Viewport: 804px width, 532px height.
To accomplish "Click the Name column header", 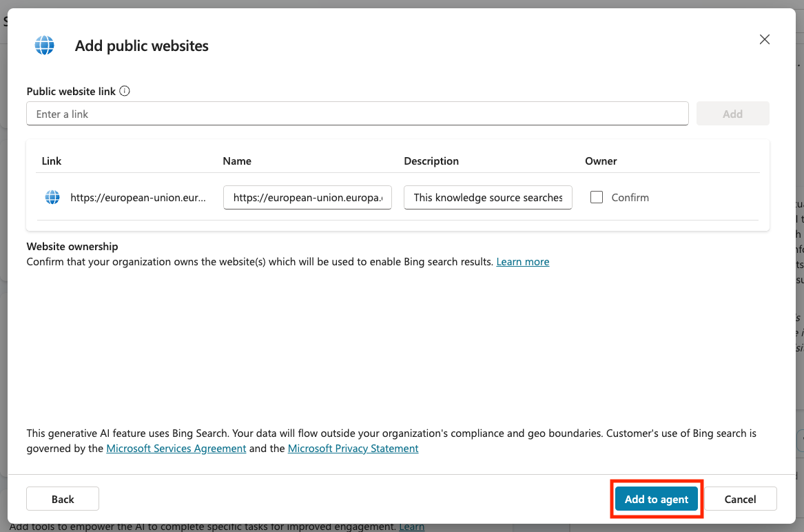I will tap(237, 161).
